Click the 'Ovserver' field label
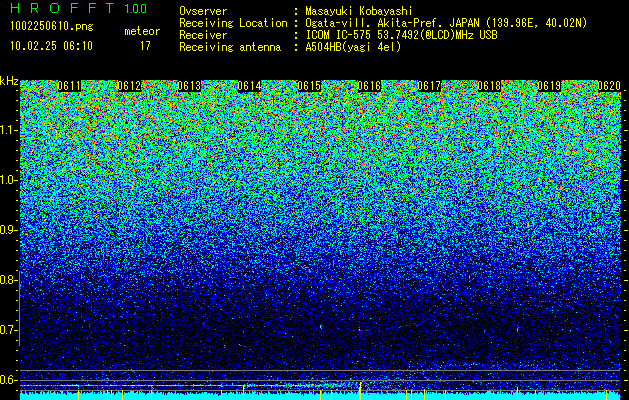Screen dimensions: 629x400 203,12
